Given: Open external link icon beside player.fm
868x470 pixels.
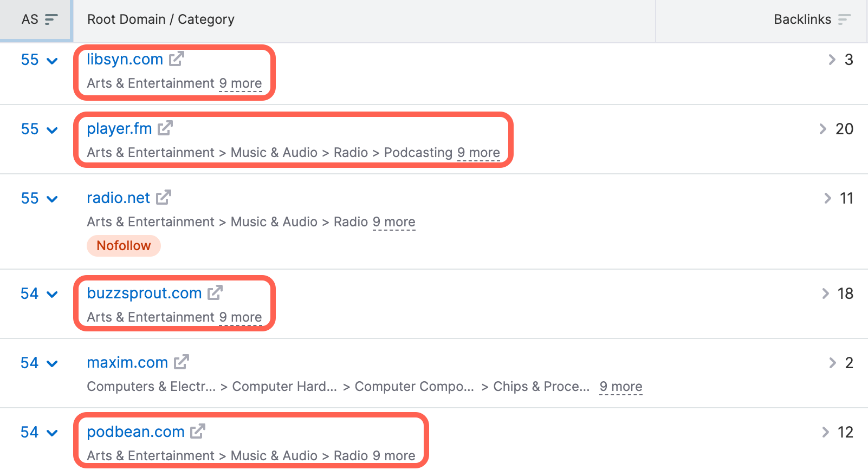Looking at the screenshot, I should [x=165, y=128].
